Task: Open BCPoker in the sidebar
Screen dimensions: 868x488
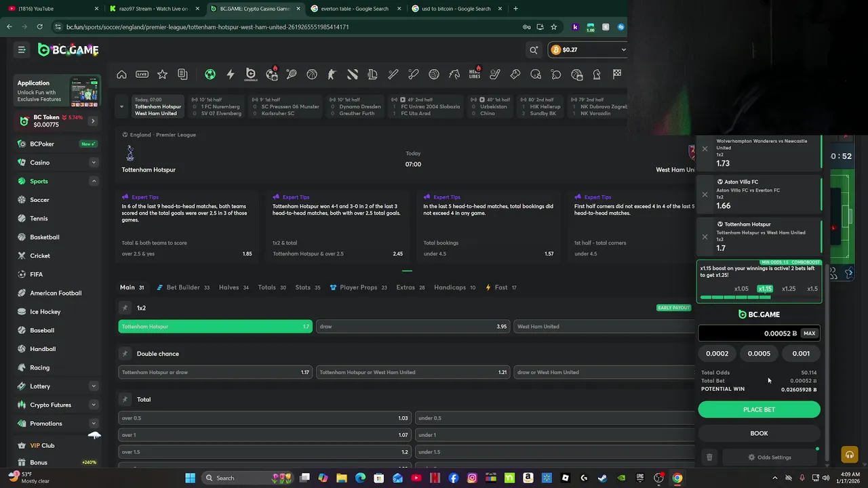Action: [42, 144]
